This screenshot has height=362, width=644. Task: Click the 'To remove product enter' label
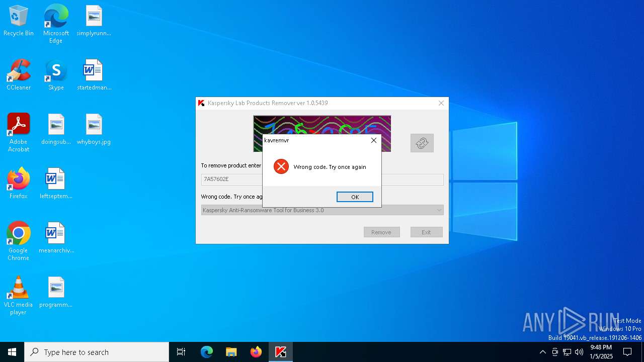click(231, 165)
